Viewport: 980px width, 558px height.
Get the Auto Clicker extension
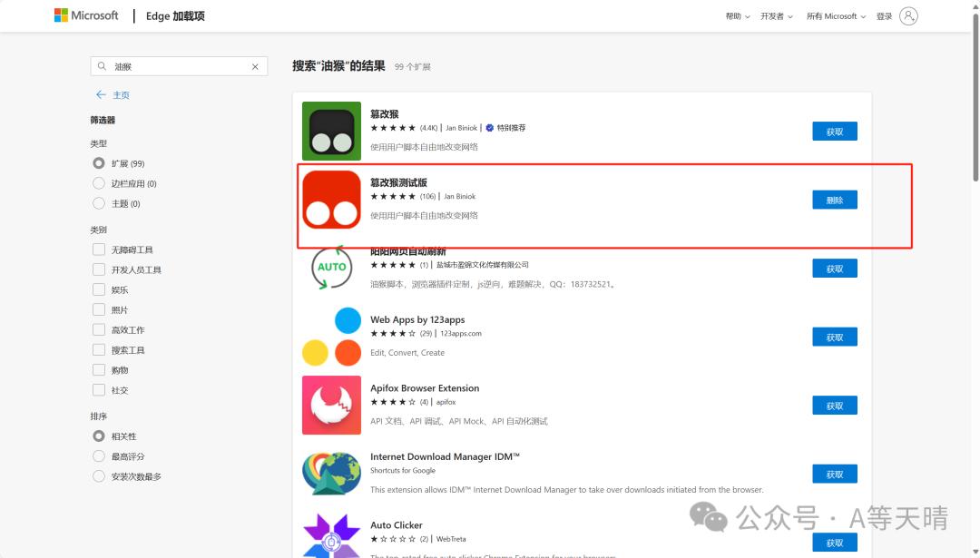pos(835,543)
